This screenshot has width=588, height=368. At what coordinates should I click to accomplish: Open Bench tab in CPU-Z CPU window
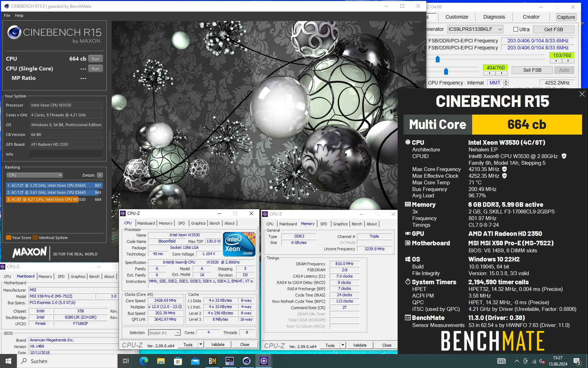215,223
